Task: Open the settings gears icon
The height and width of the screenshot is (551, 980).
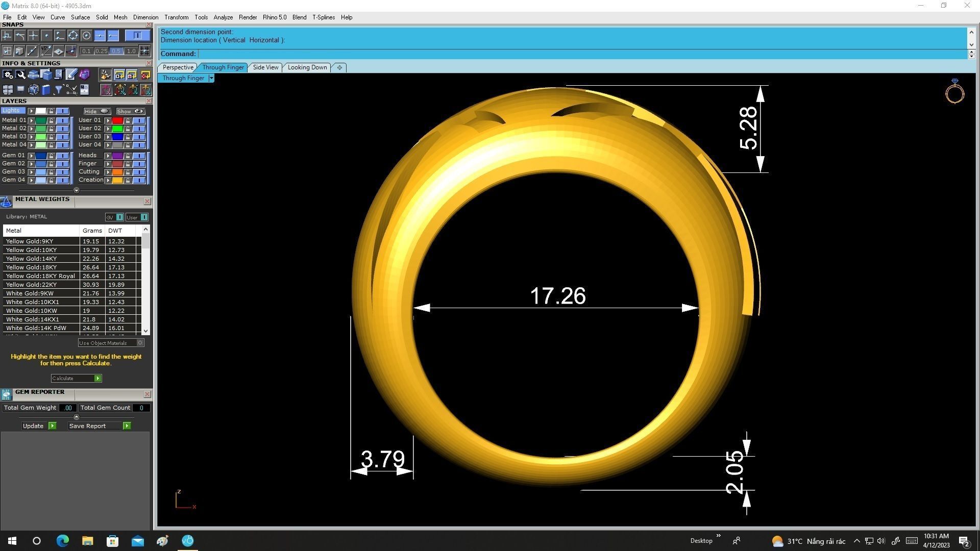Action: 8,74
